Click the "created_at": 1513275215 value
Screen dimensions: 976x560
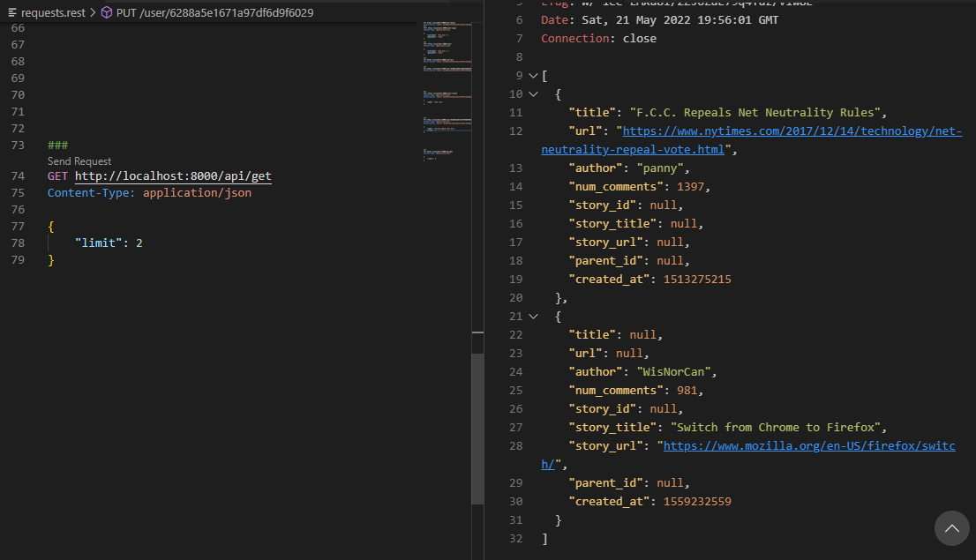(697, 280)
